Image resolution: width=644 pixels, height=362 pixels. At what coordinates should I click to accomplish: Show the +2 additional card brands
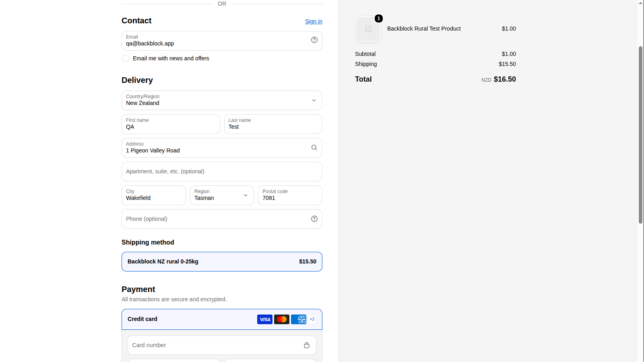pyautogui.click(x=312, y=319)
